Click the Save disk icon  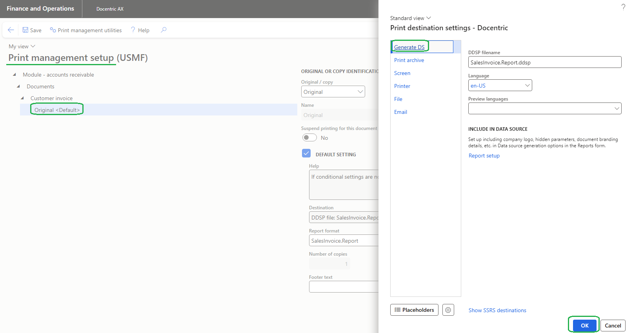pos(25,30)
